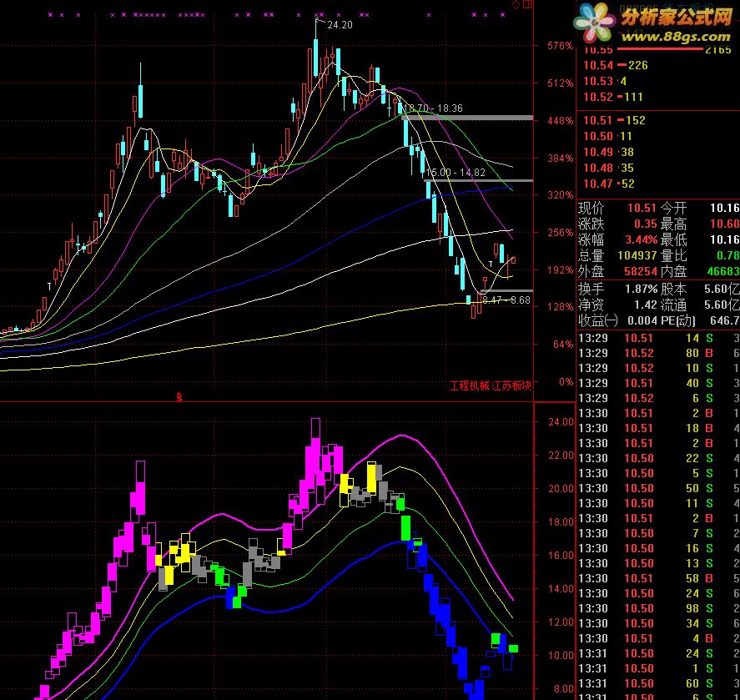Click the 576% axis label
Viewport: 740px width, 700px height.
click(560, 46)
